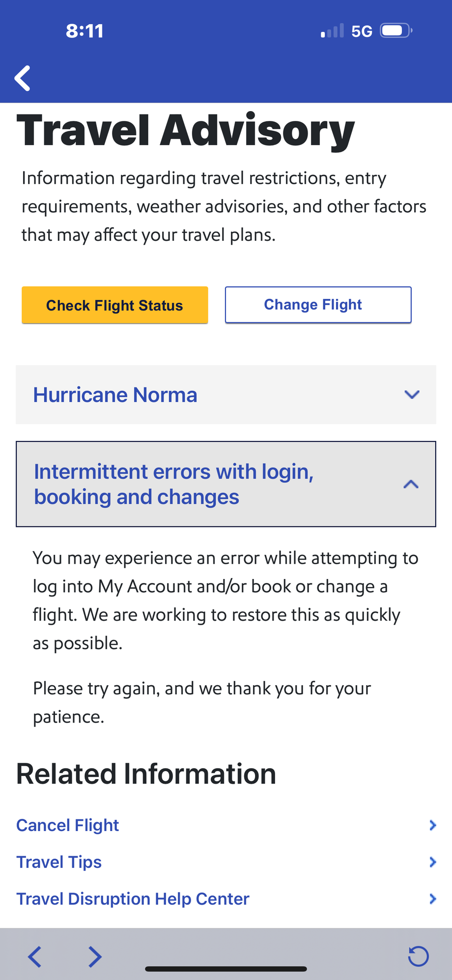Open the Travel Tips link
The image size is (452, 980).
[59, 862]
